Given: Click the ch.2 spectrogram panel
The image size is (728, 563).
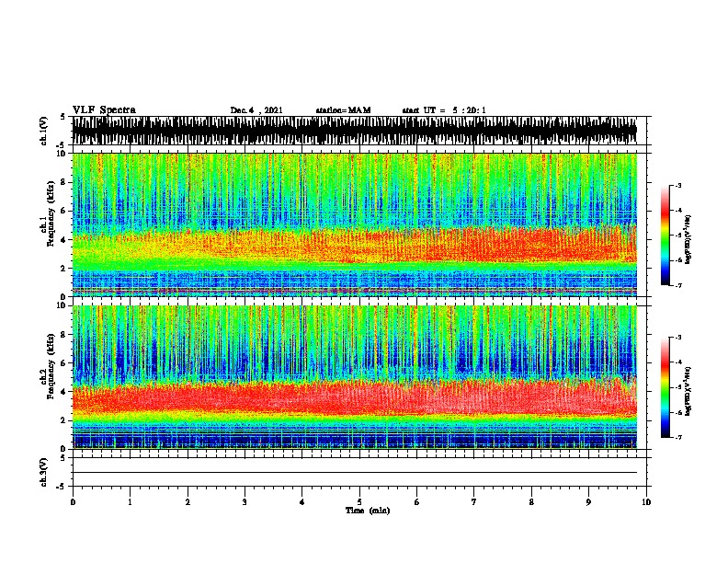Looking at the screenshot, I should pos(355,377).
